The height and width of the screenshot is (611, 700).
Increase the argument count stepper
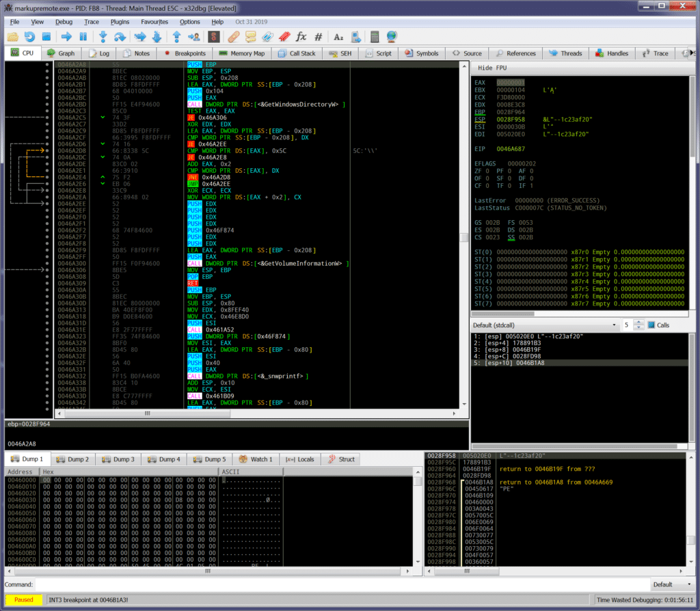638,322
